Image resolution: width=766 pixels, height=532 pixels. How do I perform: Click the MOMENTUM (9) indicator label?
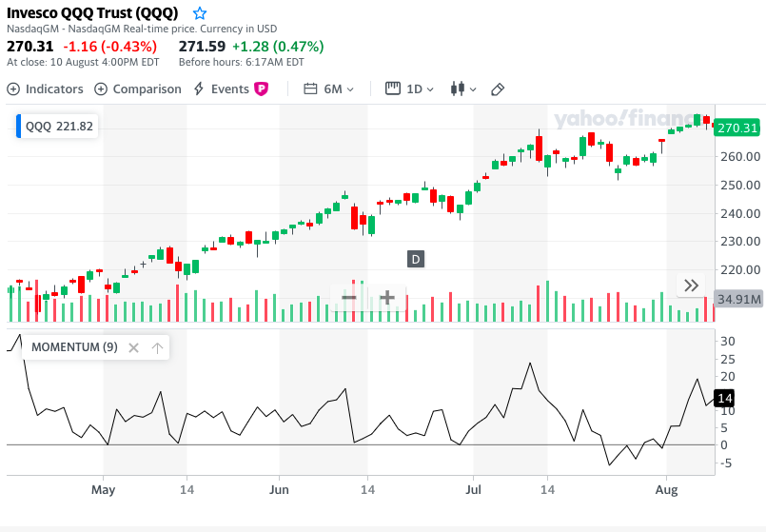point(74,347)
